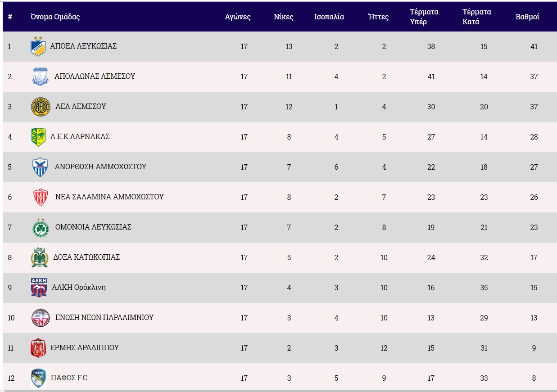This screenshot has width=557, height=392.
Task: Select the team name ΠΑΦΟΣ F.C.
Action: [x=69, y=378]
